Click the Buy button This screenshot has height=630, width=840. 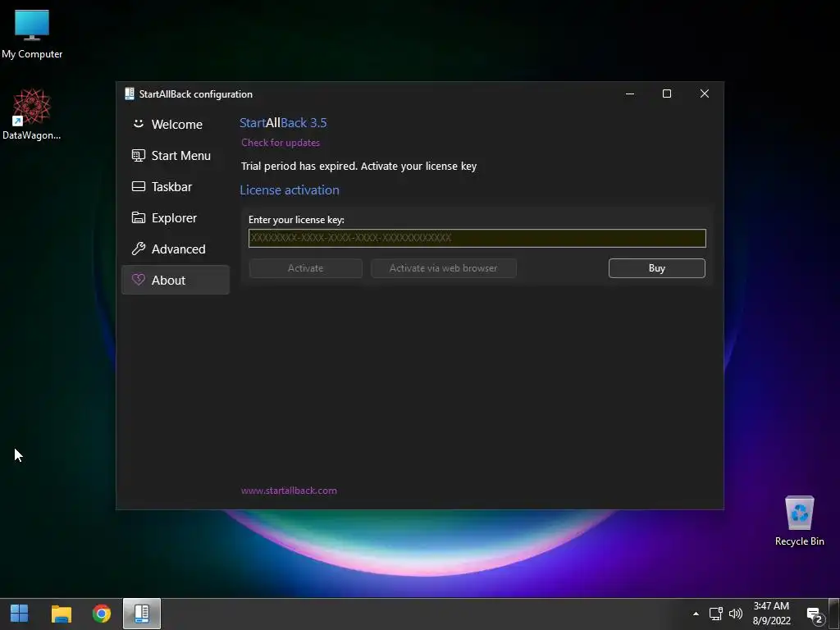point(657,268)
